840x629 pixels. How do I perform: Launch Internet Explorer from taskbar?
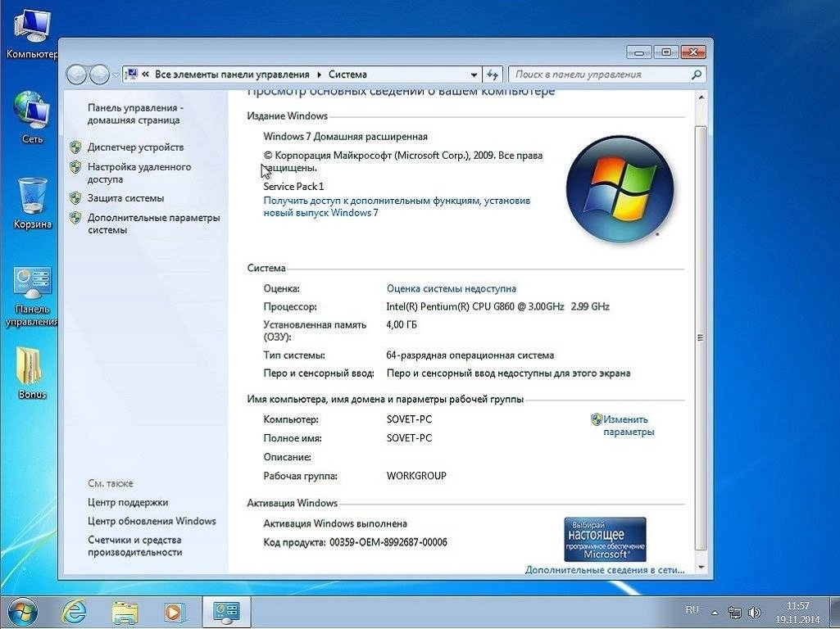pos(74,612)
